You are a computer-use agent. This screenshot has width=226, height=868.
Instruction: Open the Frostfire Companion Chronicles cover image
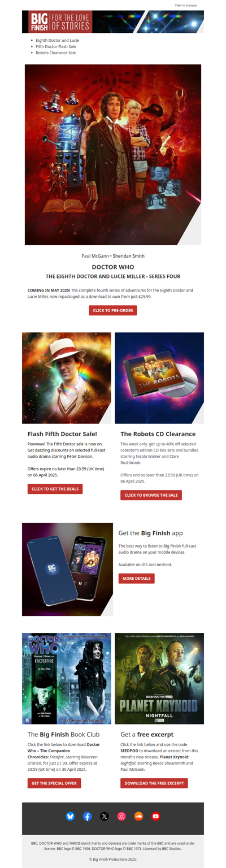(x=67, y=678)
